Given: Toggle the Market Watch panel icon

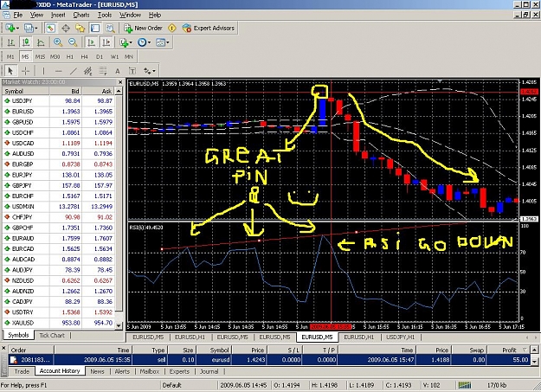Looking at the screenshot, I should 51,28.
